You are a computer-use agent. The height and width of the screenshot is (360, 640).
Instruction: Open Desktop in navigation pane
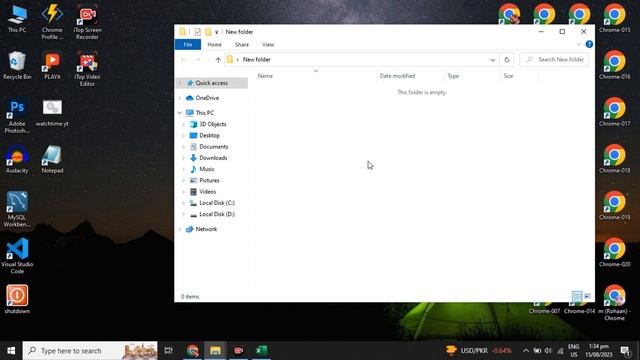click(x=209, y=136)
